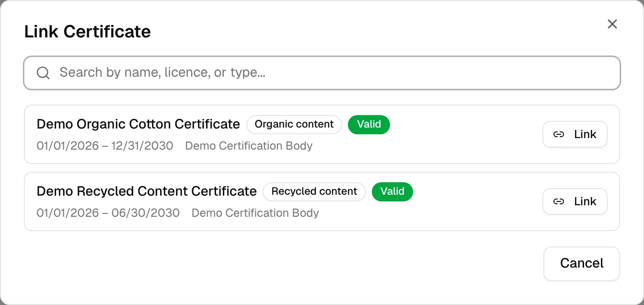Click the Link Certificate dialog heading
Image resolution: width=644 pixels, height=305 pixels.
[88, 32]
